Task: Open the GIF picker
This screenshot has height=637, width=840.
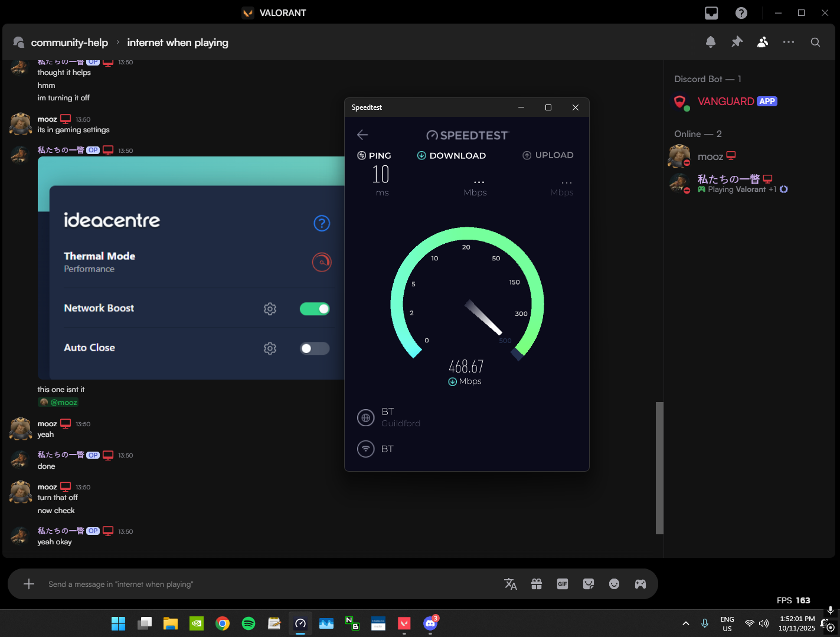Action: [x=563, y=584]
